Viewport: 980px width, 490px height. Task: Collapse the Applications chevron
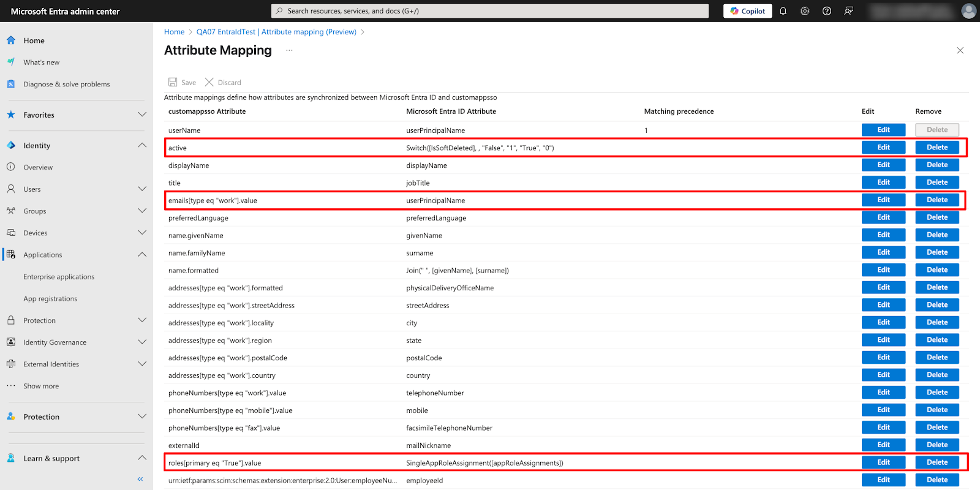click(142, 255)
